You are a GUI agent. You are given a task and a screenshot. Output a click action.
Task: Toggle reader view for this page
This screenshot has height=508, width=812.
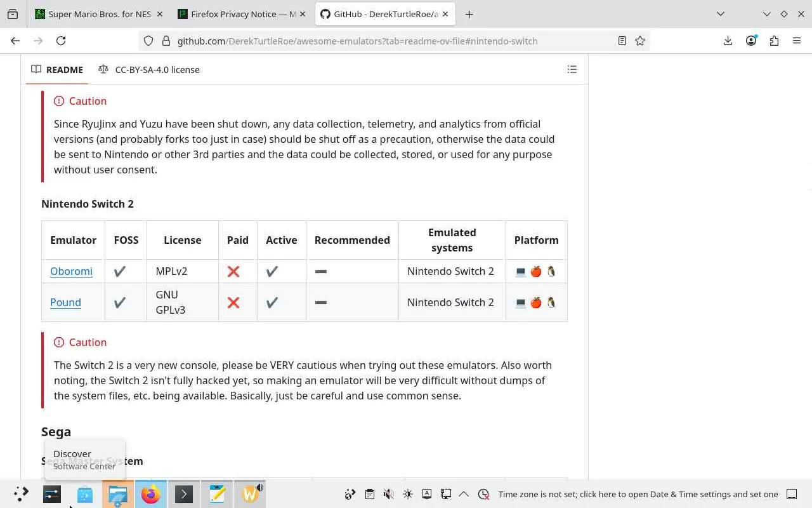pos(622,41)
